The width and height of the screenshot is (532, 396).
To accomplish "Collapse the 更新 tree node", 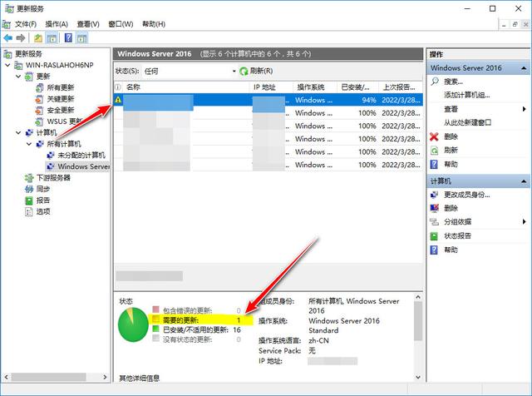I will (18, 77).
